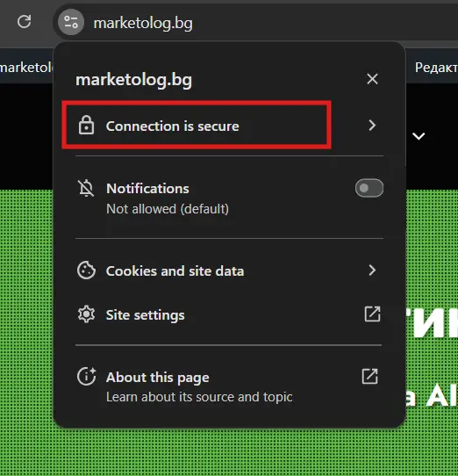Close the marketolog.bg site info popup
Screen dimensions: 458x476
click(372, 79)
